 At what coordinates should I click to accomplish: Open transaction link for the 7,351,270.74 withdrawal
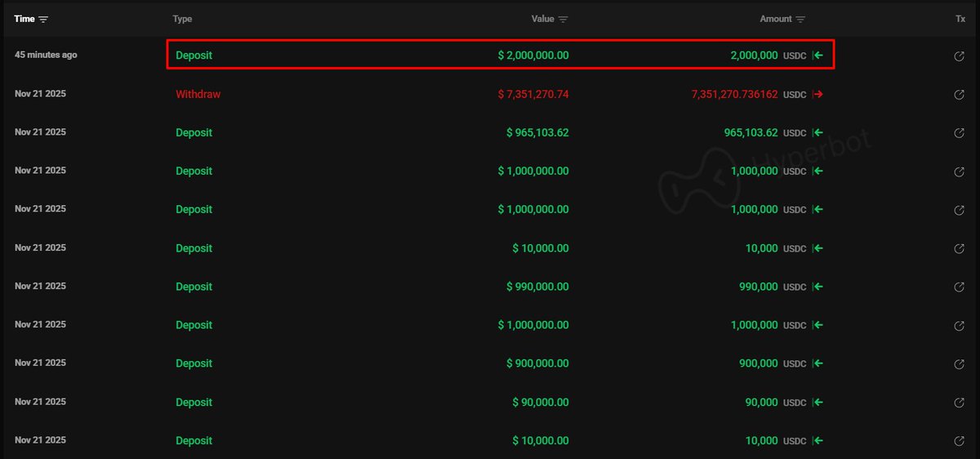[x=960, y=95]
